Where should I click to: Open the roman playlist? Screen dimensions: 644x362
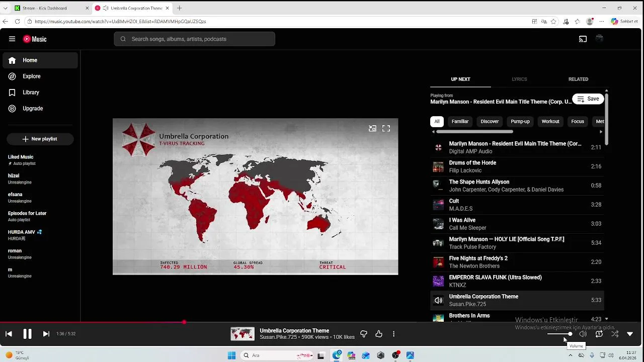[x=40, y=253]
